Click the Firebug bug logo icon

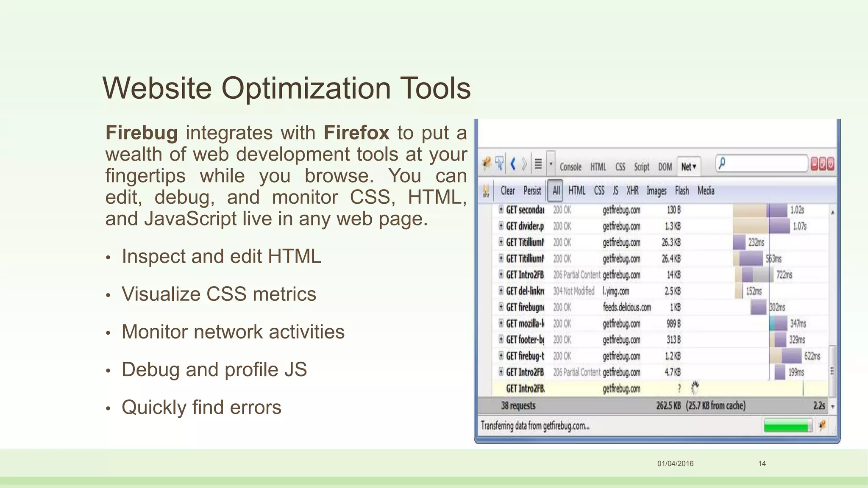pyautogui.click(x=487, y=164)
